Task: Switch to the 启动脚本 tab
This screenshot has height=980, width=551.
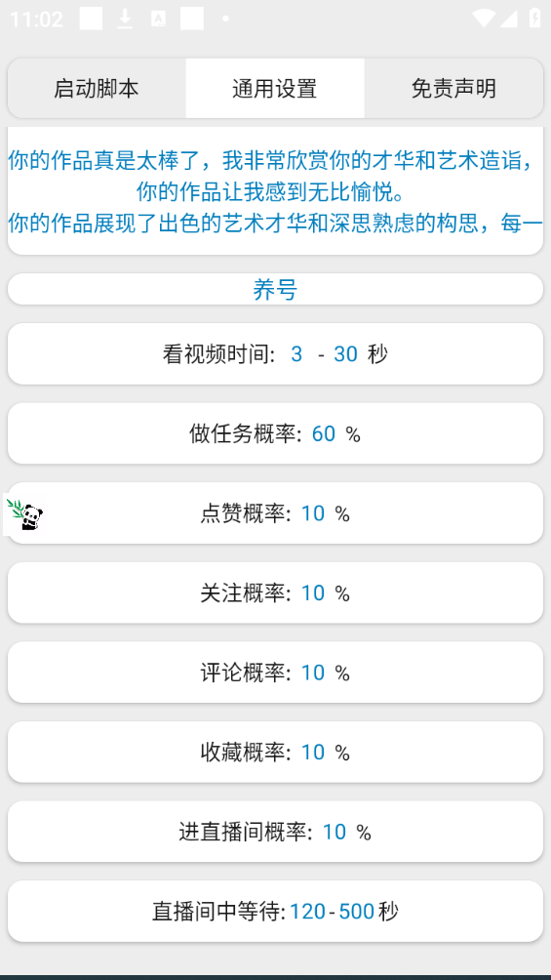Action: click(97, 88)
